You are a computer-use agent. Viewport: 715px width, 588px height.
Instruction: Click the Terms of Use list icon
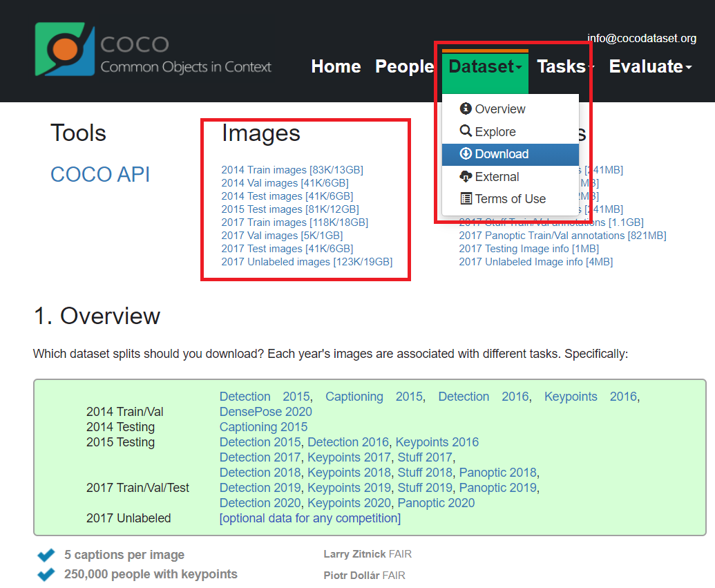pos(466,198)
